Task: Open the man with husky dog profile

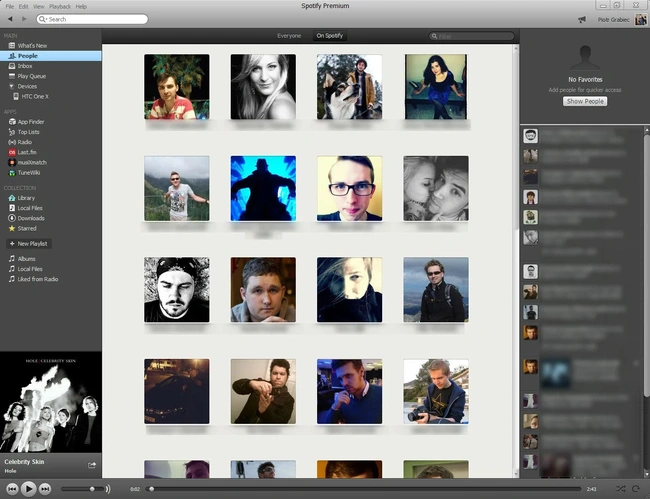Action: (x=349, y=87)
